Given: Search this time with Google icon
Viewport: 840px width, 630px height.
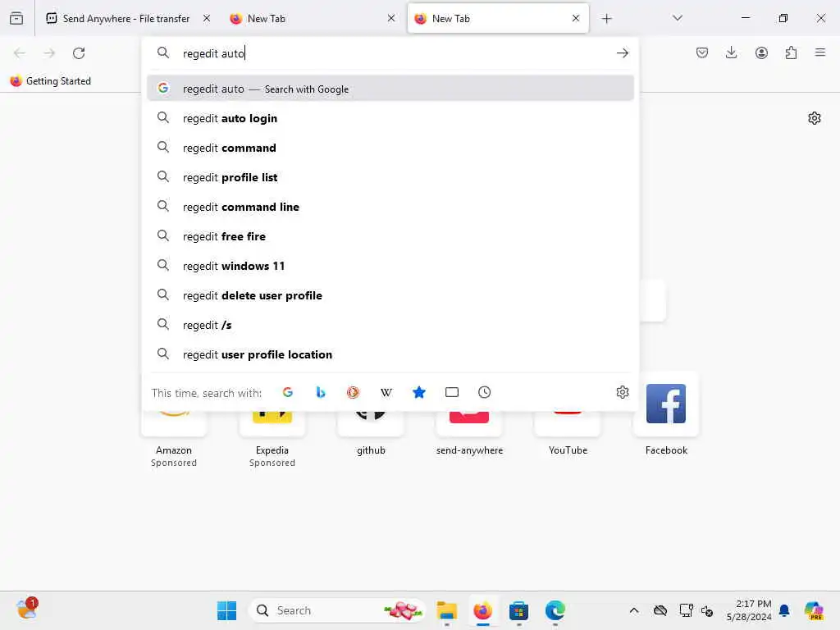Looking at the screenshot, I should [x=288, y=392].
